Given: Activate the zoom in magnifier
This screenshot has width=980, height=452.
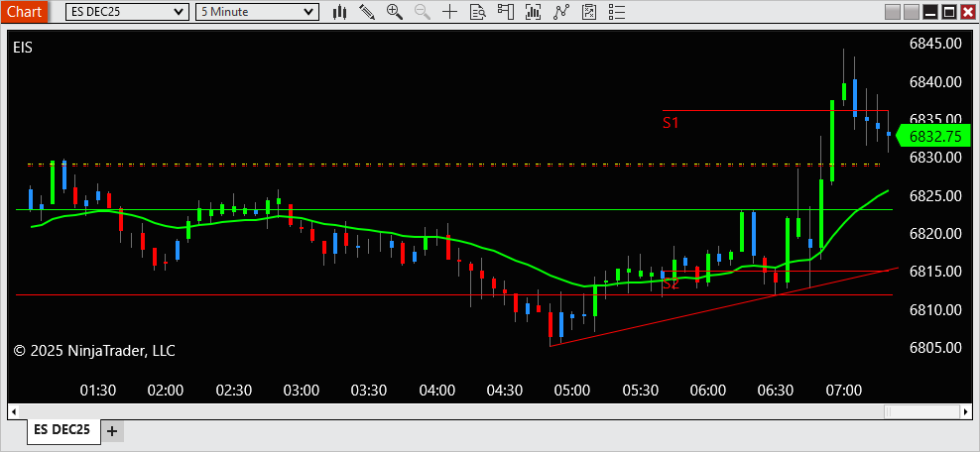Looking at the screenshot, I should 395,11.
